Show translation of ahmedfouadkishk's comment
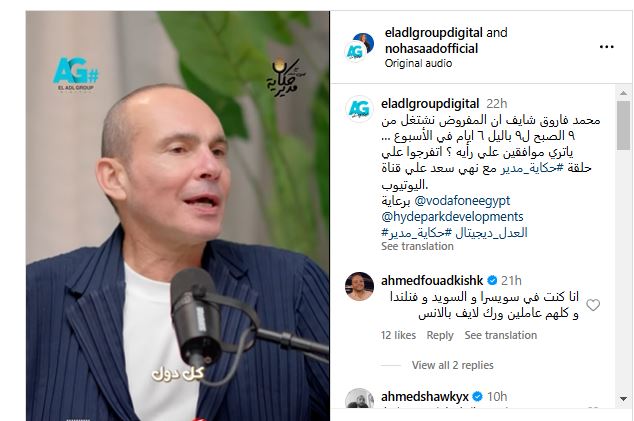 (x=501, y=335)
